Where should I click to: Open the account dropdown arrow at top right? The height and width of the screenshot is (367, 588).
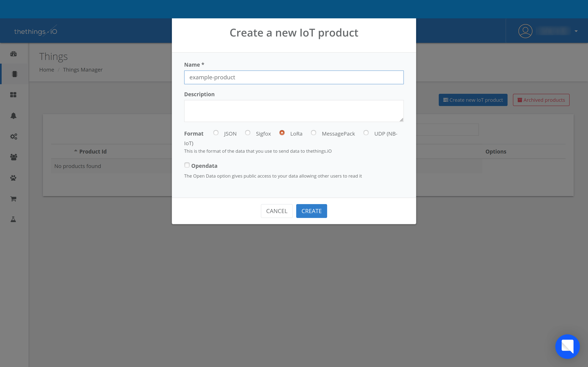(x=576, y=31)
